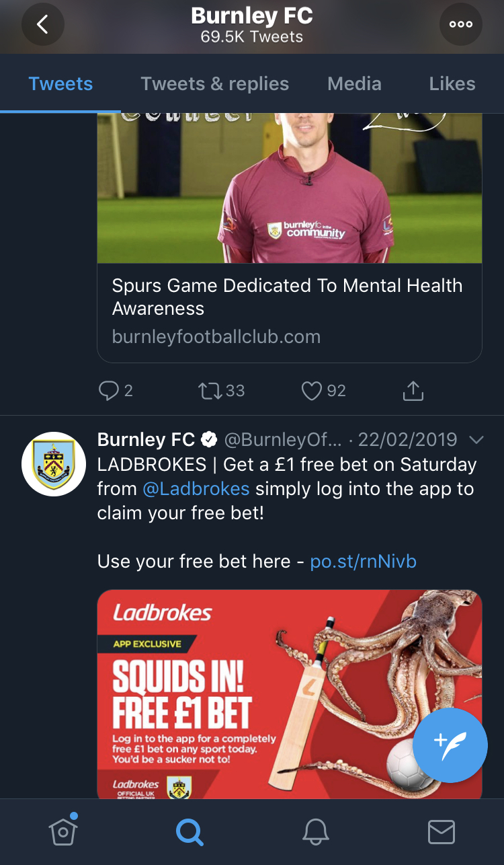This screenshot has width=504, height=865.
Task: Open the Ladbrokes Squids In promo image
Action: pos(289,693)
